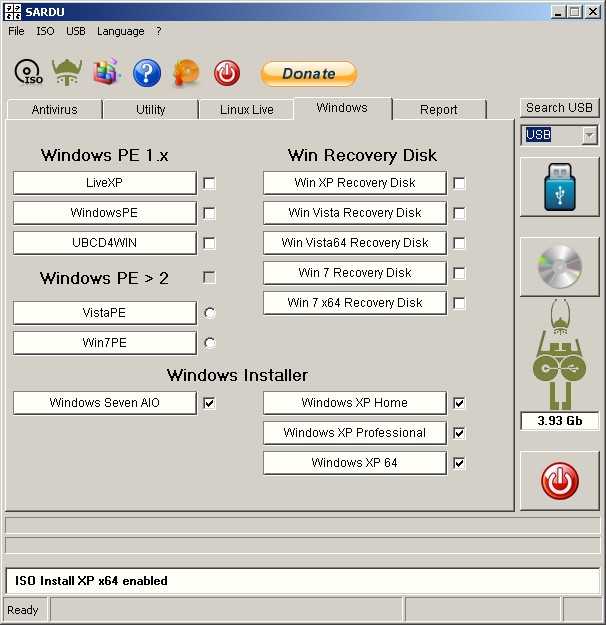Switch to the Report tab
The width and height of the screenshot is (606, 625).
[439, 110]
